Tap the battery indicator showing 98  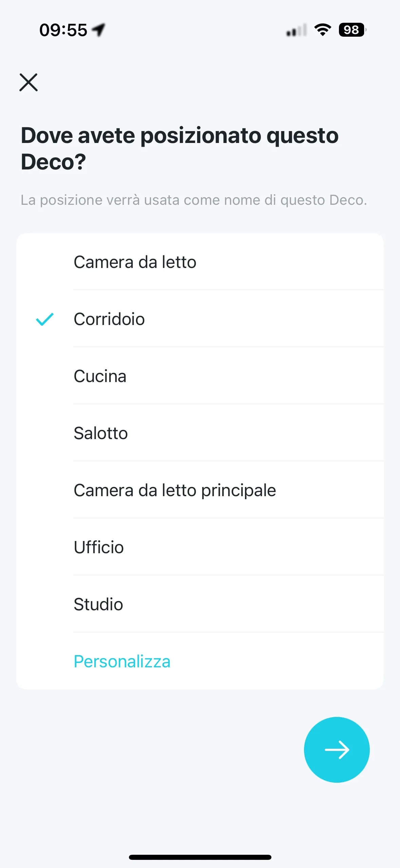[352, 30]
